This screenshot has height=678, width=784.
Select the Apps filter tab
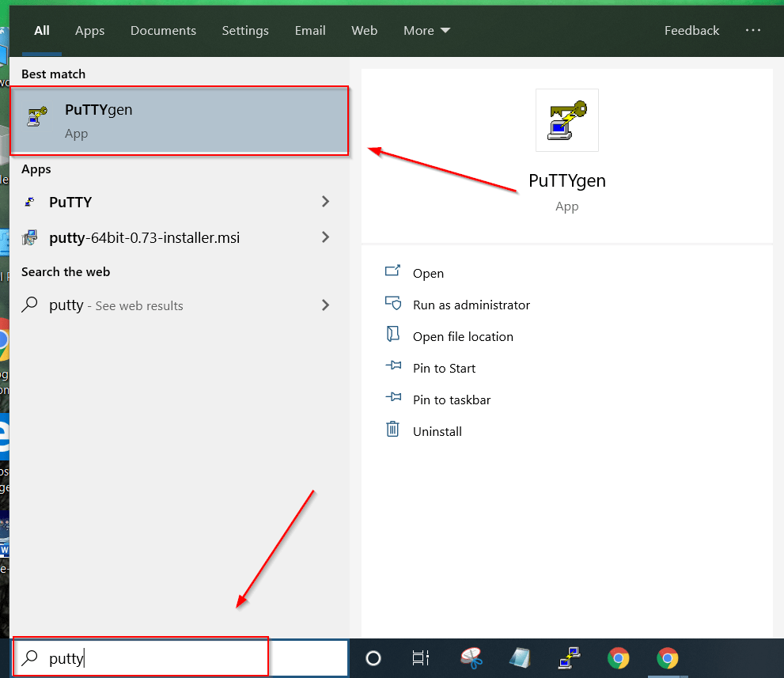tap(89, 31)
